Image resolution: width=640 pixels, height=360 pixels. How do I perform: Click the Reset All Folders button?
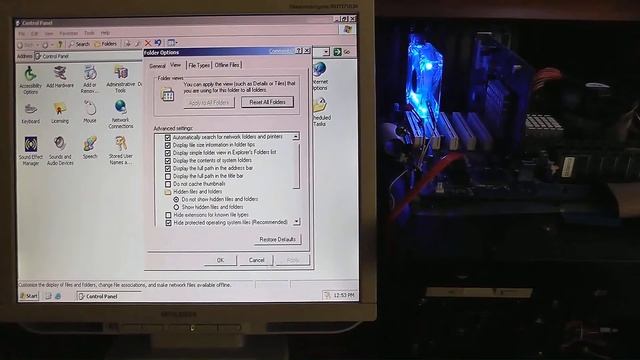click(267, 102)
